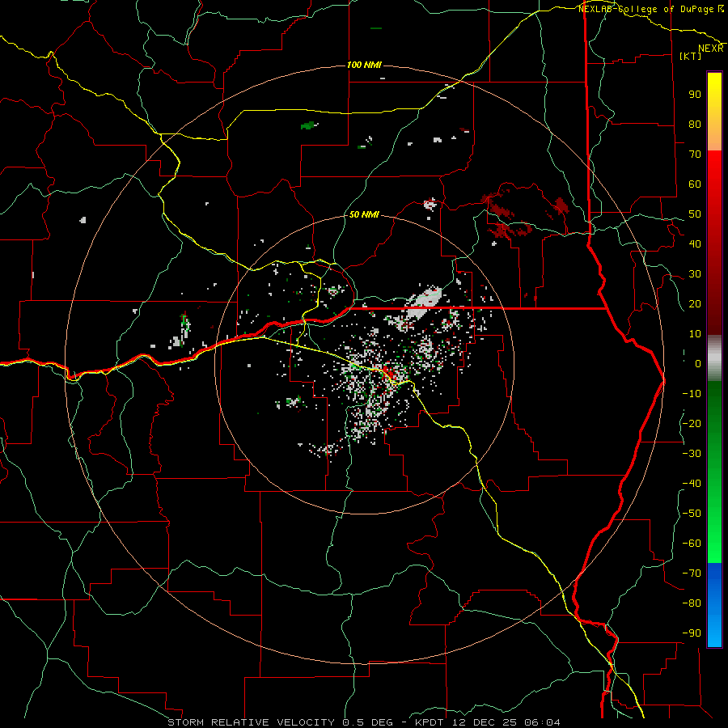Click the 50 NMI range ring label

point(364,214)
